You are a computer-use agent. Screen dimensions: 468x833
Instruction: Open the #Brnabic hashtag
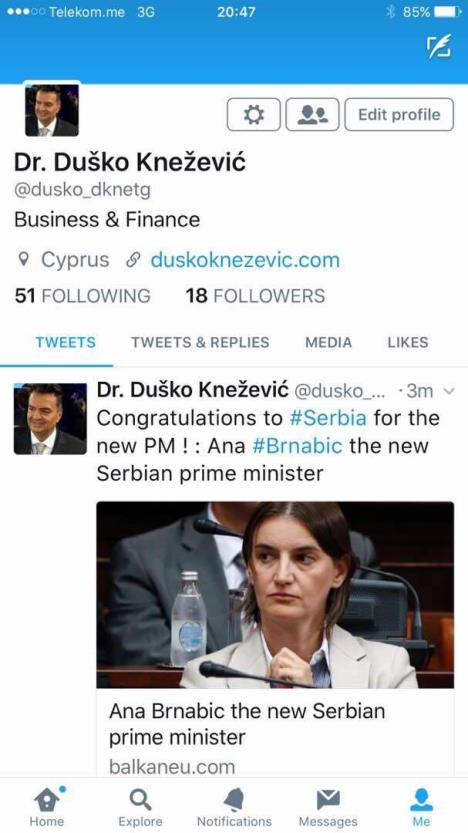click(x=297, y=446)
